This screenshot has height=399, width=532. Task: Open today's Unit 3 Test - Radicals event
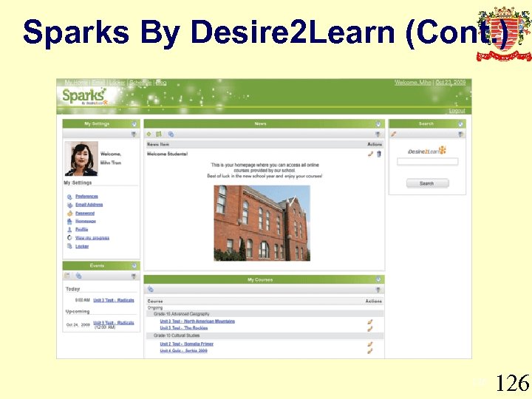114,300
